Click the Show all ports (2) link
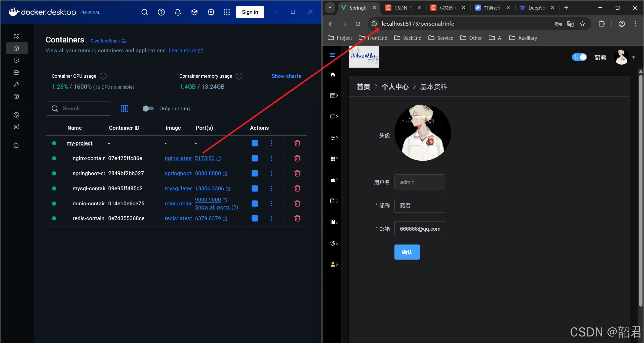The height and width of the screenshot is (343, 644). click(216, 207)
